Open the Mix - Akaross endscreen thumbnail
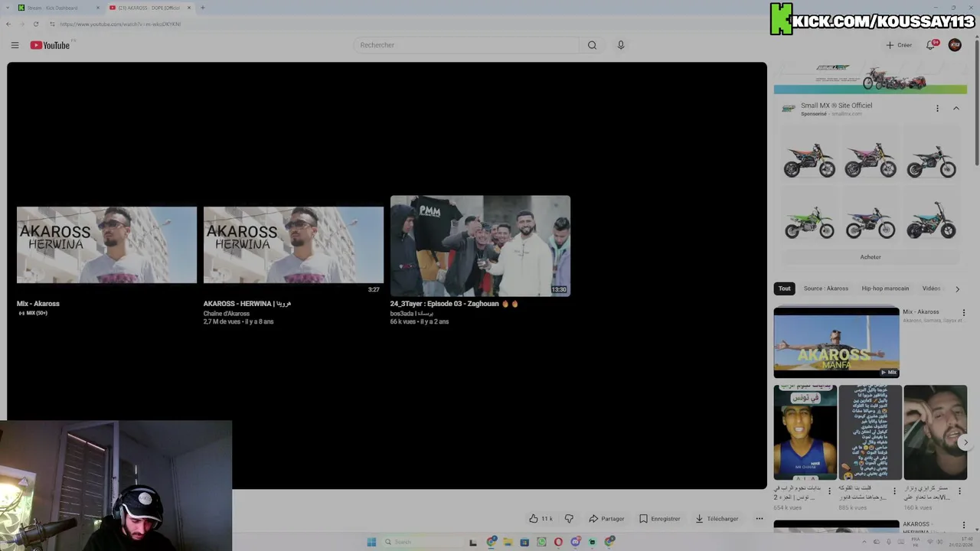This screenshot has height=551, width=980. (x=106, y=245)
